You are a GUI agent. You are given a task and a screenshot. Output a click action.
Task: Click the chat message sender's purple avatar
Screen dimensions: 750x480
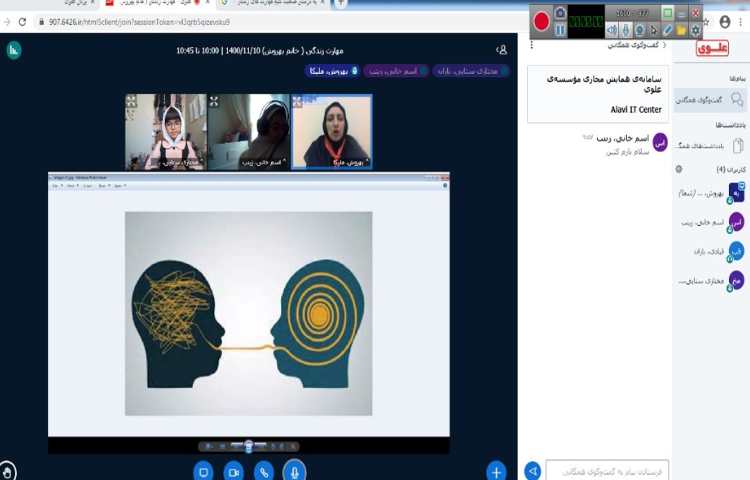click(660, 142)
